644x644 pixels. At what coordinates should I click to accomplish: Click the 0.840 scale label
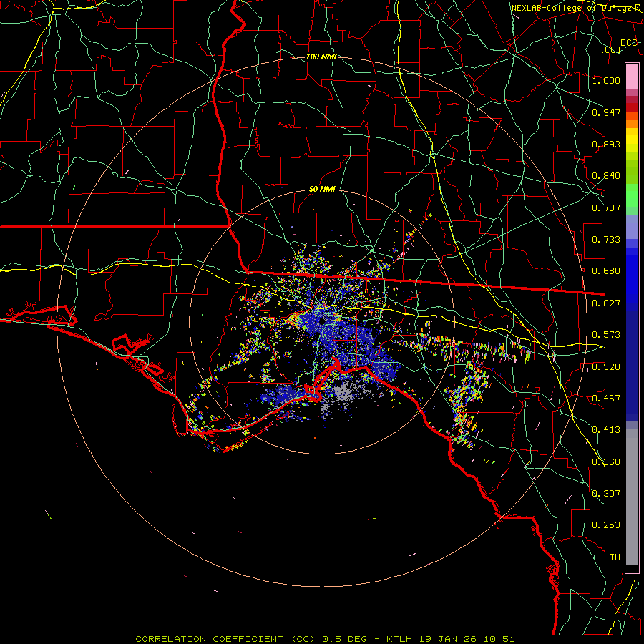(606, 176)
